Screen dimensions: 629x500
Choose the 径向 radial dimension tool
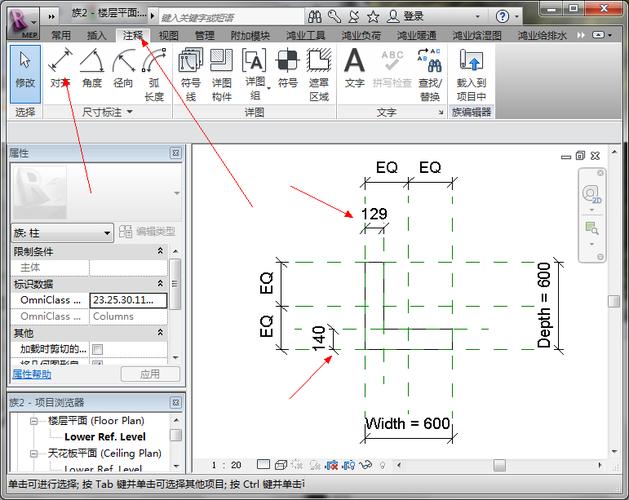point(122,70)
